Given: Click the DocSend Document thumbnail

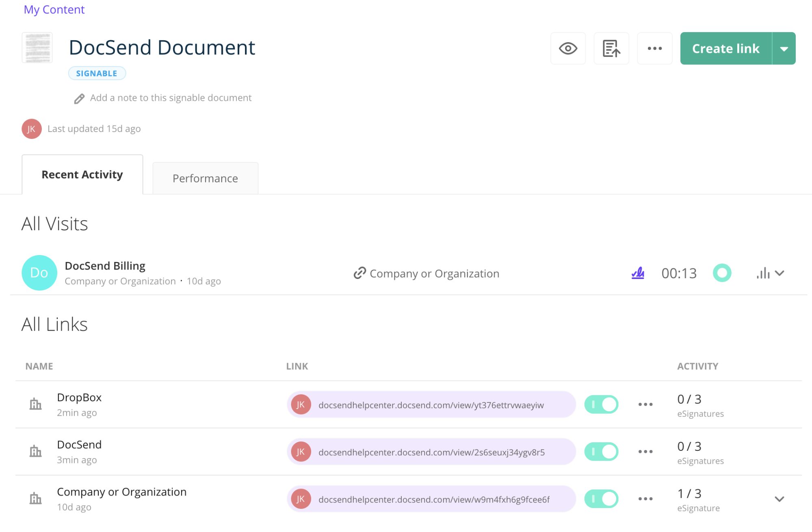Looking at the screenshot, I should [x=37, y=48].
